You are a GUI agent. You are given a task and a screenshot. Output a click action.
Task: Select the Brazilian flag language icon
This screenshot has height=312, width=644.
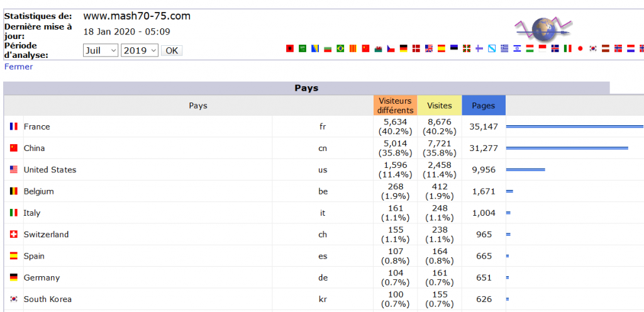click(340, 49)
